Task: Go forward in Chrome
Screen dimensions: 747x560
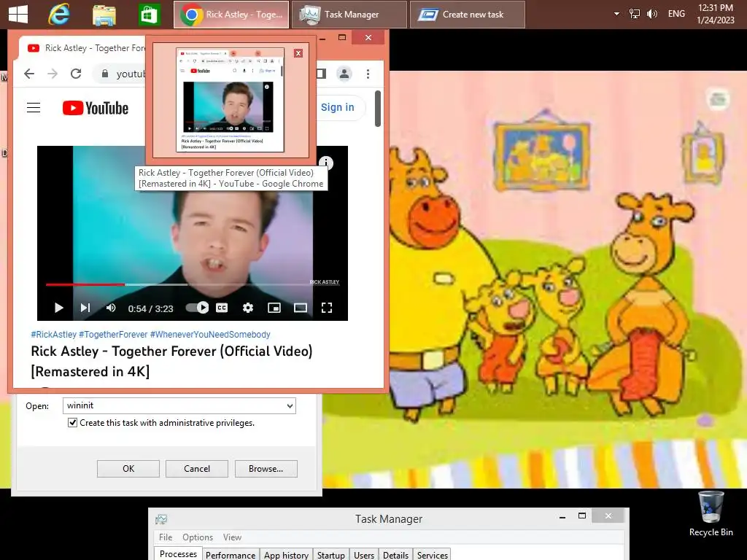Action: tap(53, 74)
